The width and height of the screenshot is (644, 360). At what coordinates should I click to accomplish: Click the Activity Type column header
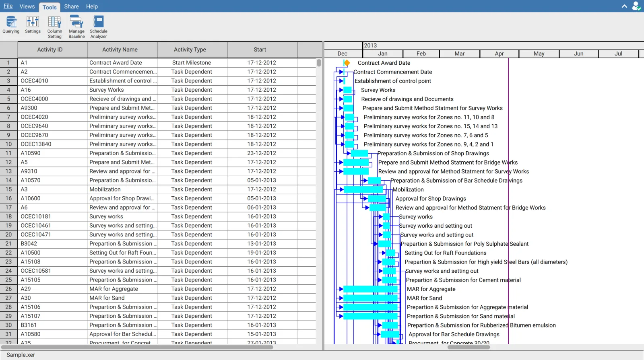point(193,49)
